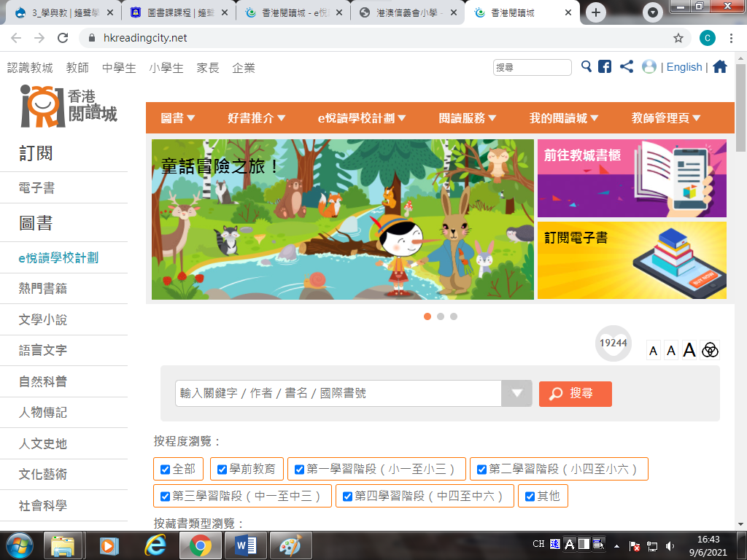The image size is (747, 560).
Task: Expand the e悅讀學校計劃 dropdown menu
Action: (362, 118)
